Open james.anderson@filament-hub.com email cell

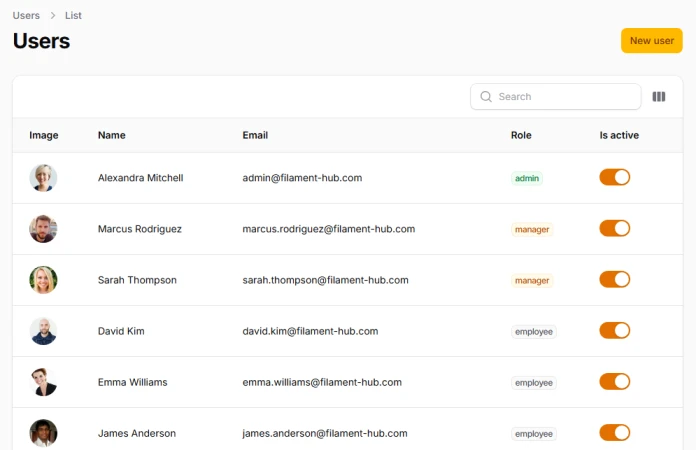pos(325,433)
